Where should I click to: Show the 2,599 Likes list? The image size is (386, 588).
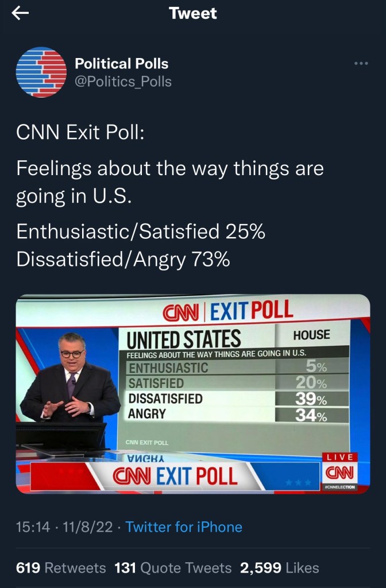click(x=279, y=568)
